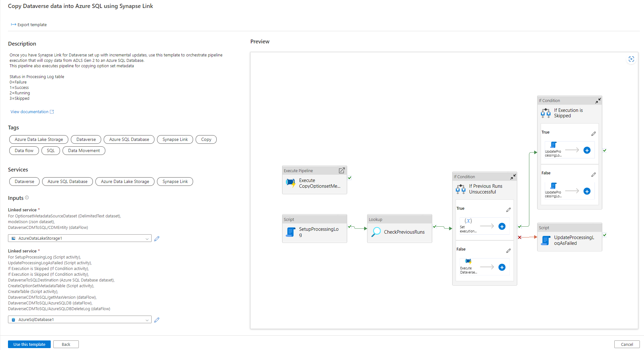Screen dimensions: 644x350
Task: Click UpdateProcessingLo script icon in True branch
Action: point(553,145)
